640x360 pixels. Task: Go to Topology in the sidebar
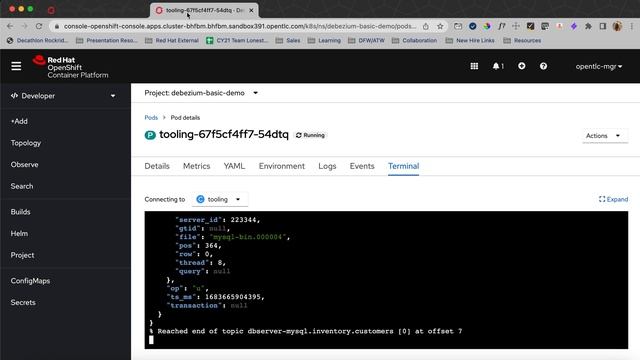point(26,143)
